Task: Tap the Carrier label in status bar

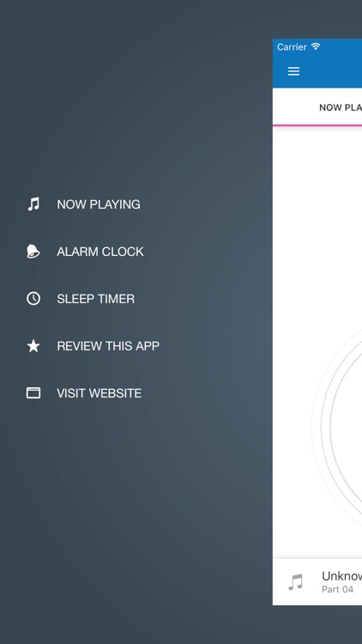Action: (292, 47)
